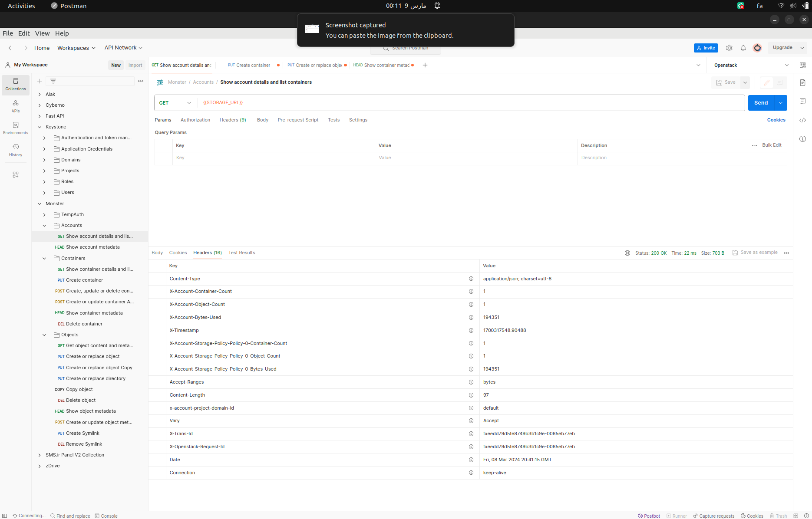Expand the Alak collection
This screenshot has height=519, width=812.
pyautogui.click(x=40, y=94)
